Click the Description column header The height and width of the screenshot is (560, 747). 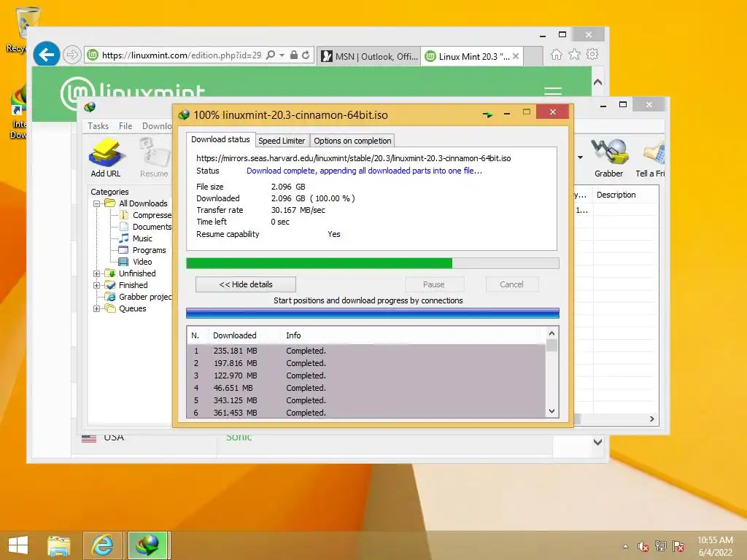click(x=616, y=195)
